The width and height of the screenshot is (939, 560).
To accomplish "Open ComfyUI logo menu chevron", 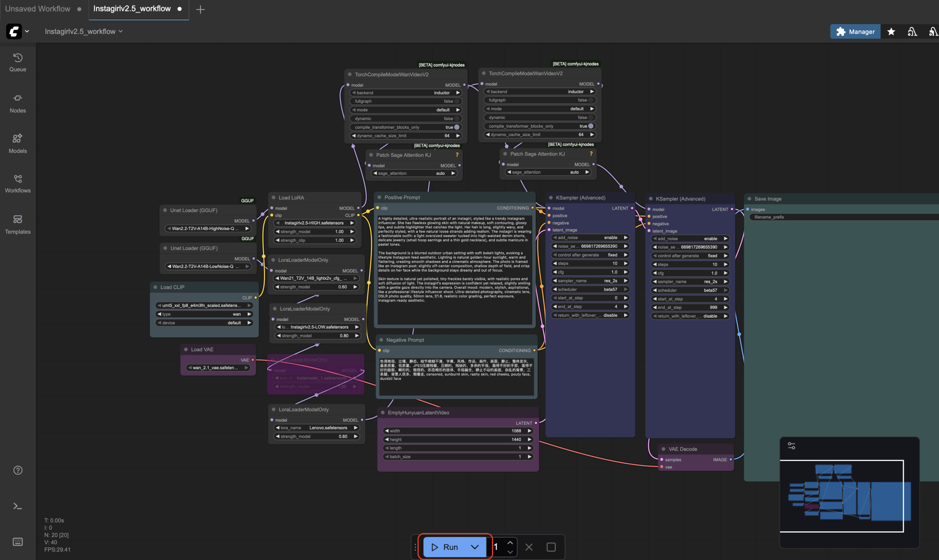I will pos(27,31).
